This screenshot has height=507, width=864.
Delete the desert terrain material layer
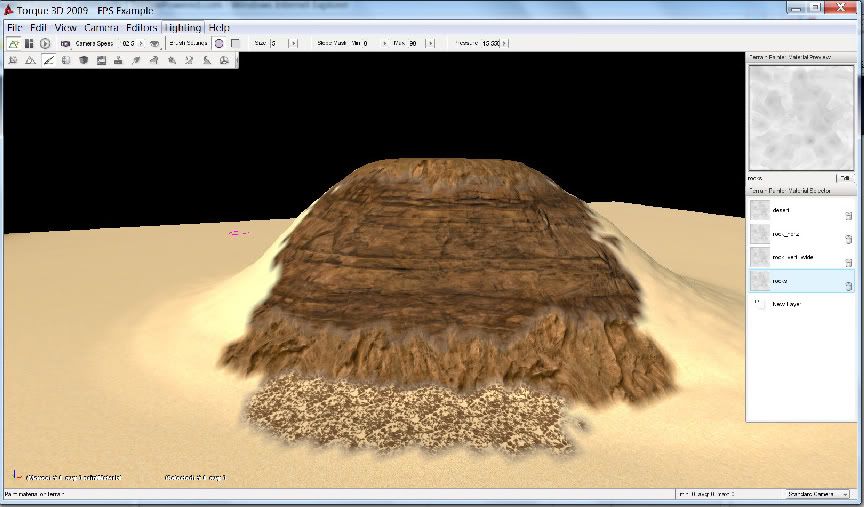(848, 215)
